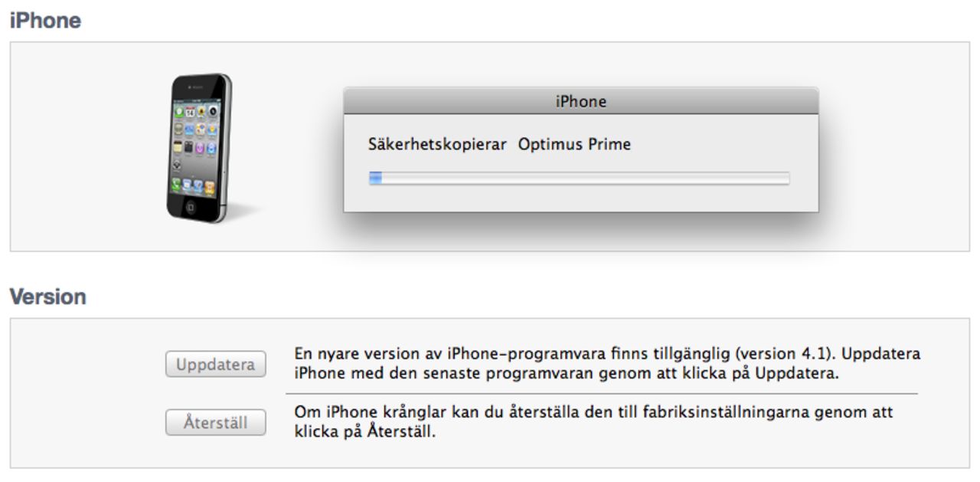Select the Safari icon in the iPhone dock
Image resolution: width=980 pixels, height=482 pixels.
click(197, 184)
